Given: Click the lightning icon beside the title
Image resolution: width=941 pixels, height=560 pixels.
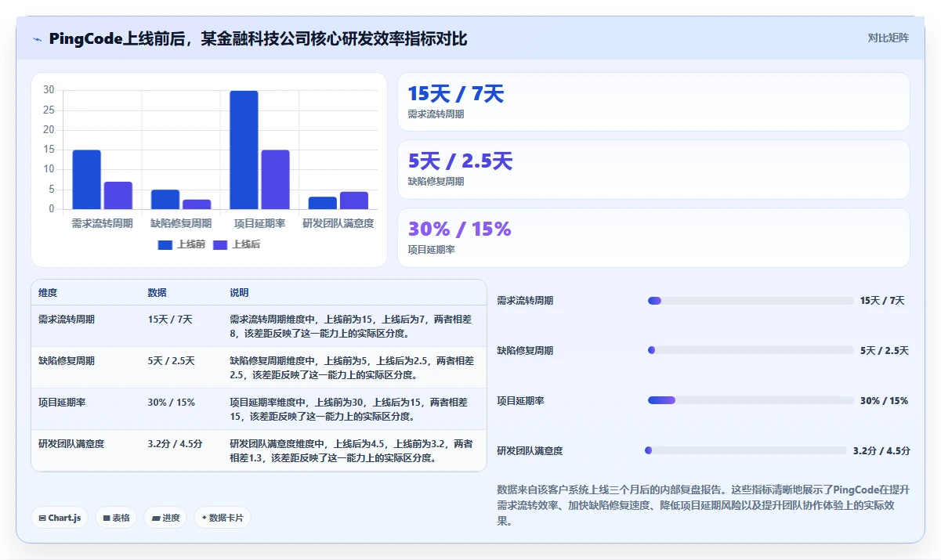Looking at the screenshot, I should (37, 39).
